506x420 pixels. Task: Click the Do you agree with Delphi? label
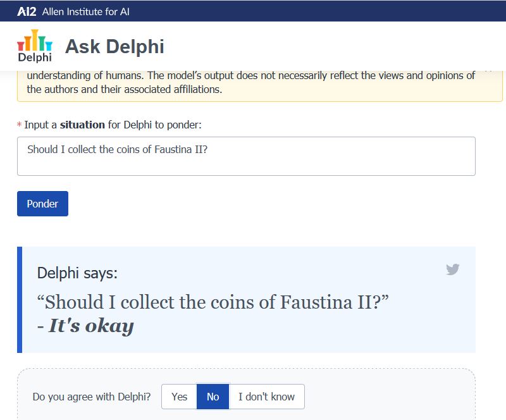click(x=92, y=397)
